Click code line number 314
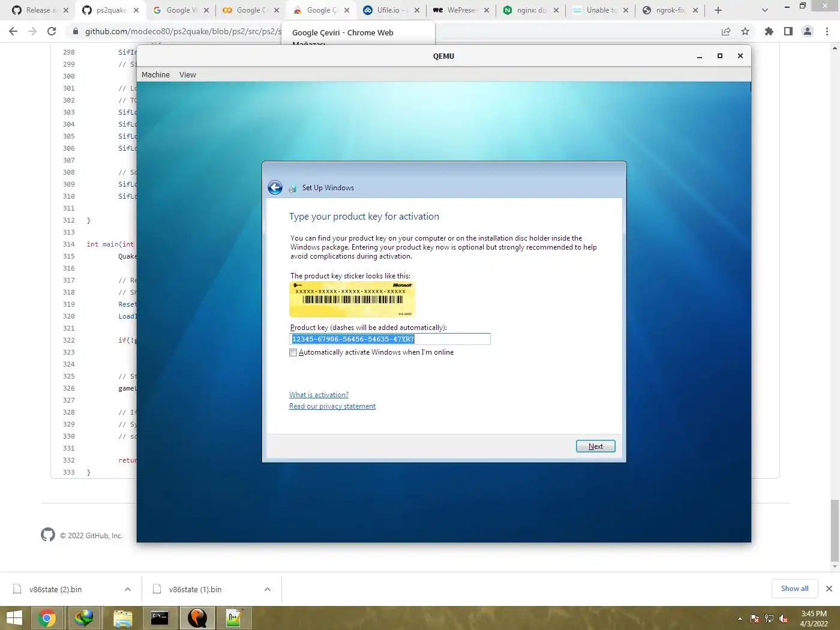 pyautogui.click(x=69, y=244)
